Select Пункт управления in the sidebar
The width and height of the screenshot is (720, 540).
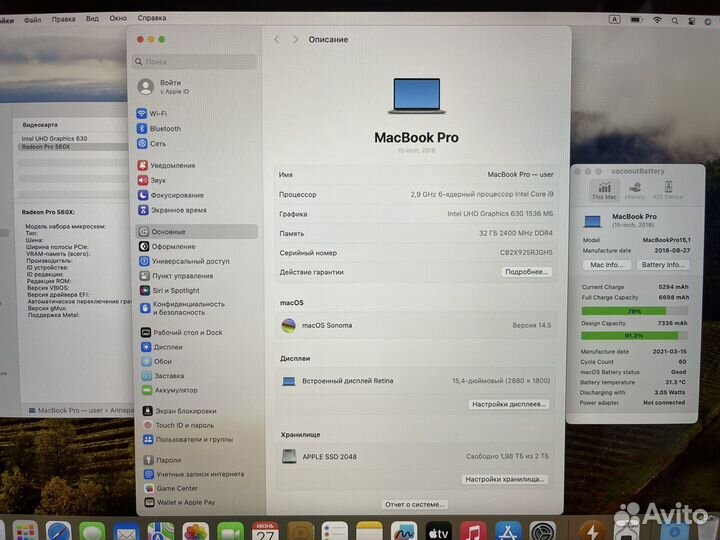click(176, 276)
